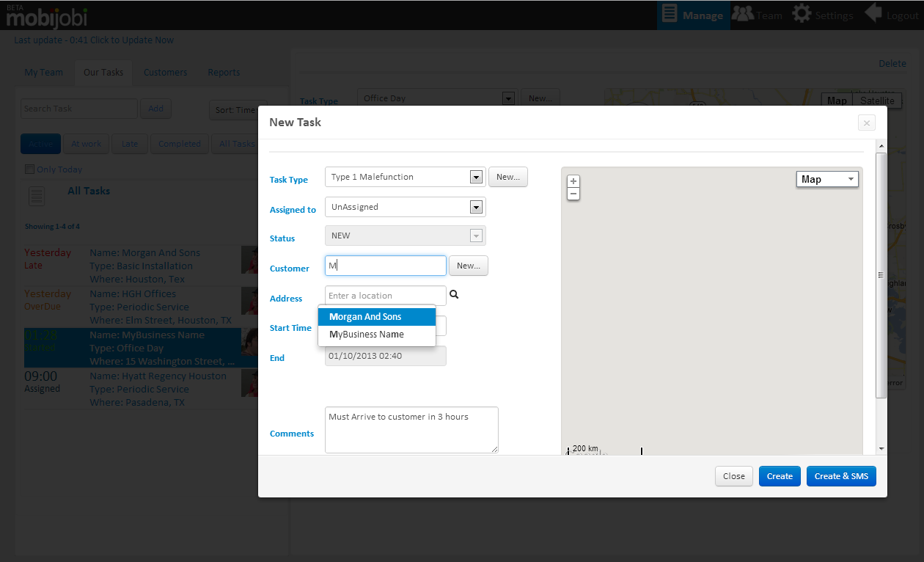Open the Manage section icon
The width and height of the screenshot is (924, 562).
pyautogui.click(x=669, y=14)
